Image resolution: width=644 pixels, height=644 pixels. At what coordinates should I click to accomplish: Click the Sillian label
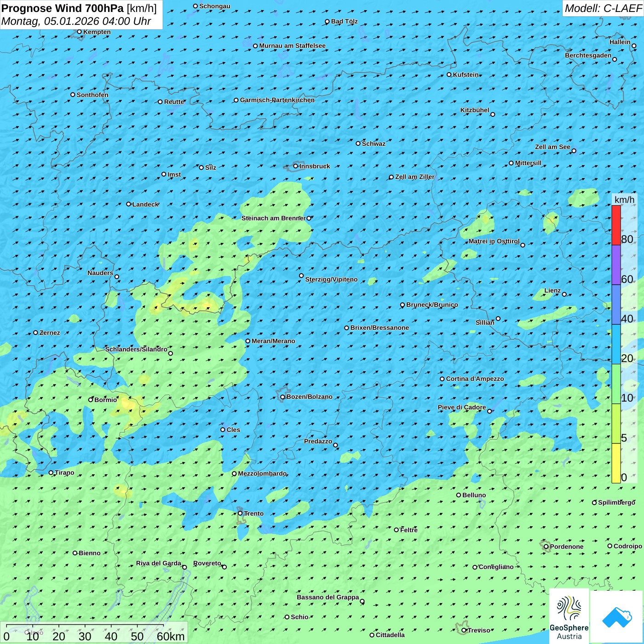click(485, 322)
